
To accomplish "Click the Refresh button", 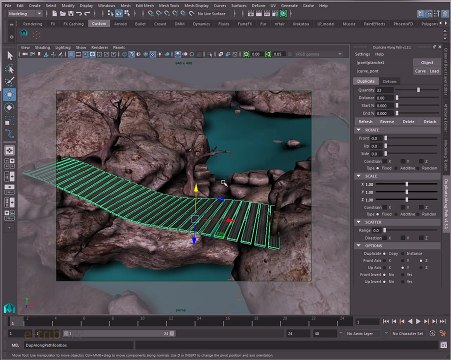I will 366,121.
